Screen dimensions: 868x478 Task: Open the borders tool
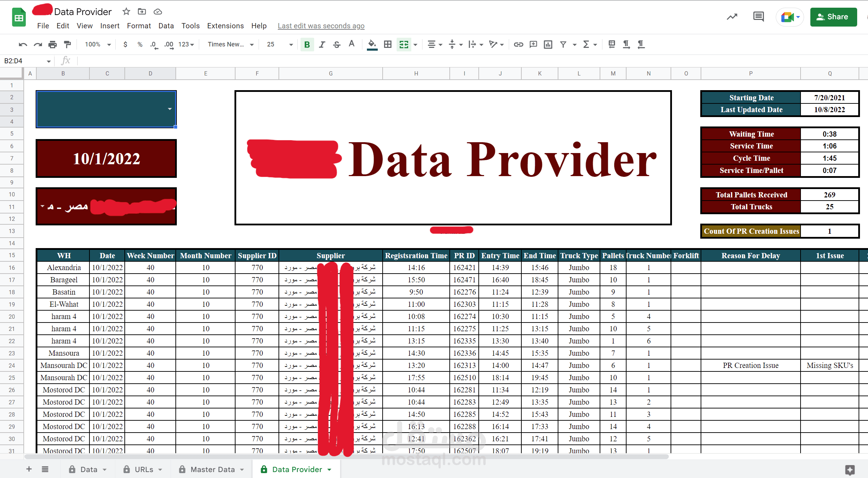pos(388,44)
